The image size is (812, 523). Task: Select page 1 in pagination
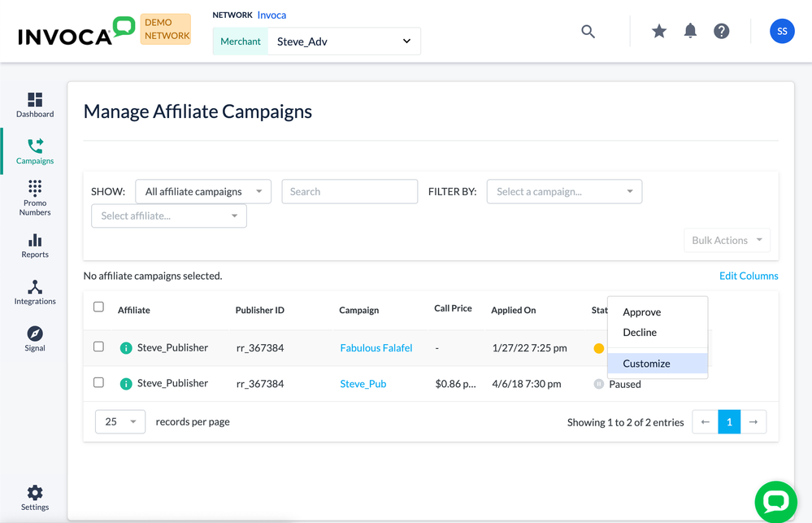tap(729, 422)
